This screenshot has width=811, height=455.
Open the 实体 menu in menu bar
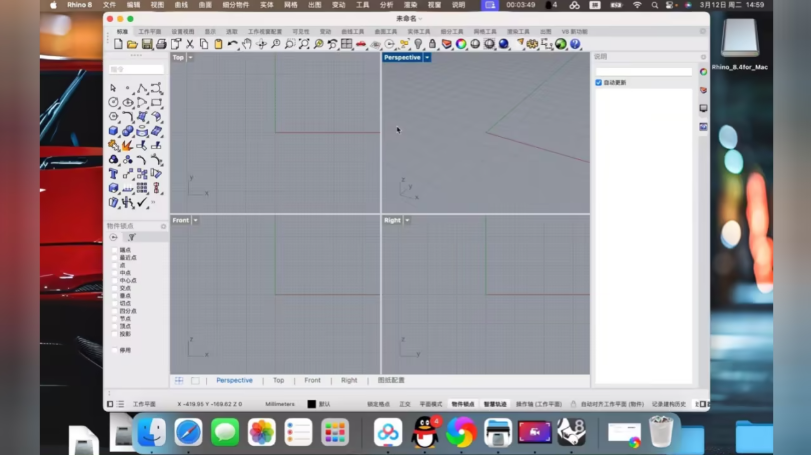point(267,5)
